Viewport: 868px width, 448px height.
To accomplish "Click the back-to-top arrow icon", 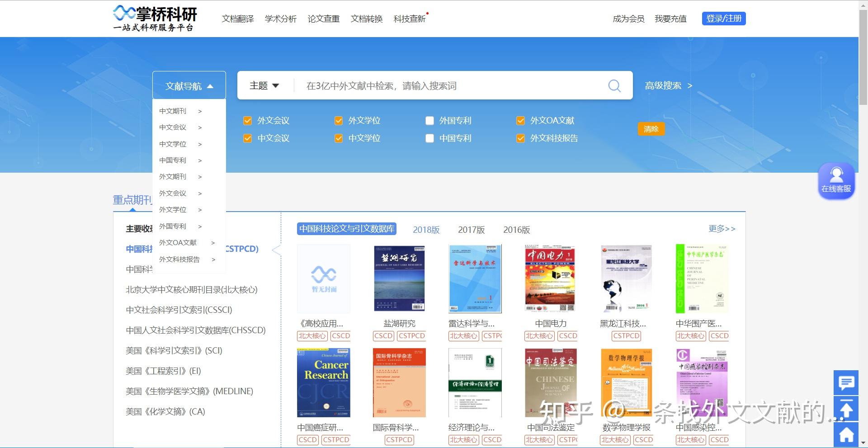I will [846, 410].
